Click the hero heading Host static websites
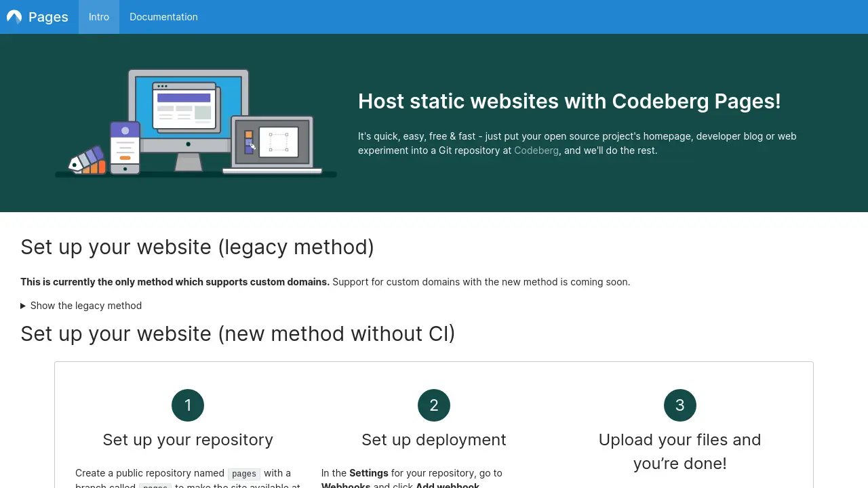 point(570,101)
